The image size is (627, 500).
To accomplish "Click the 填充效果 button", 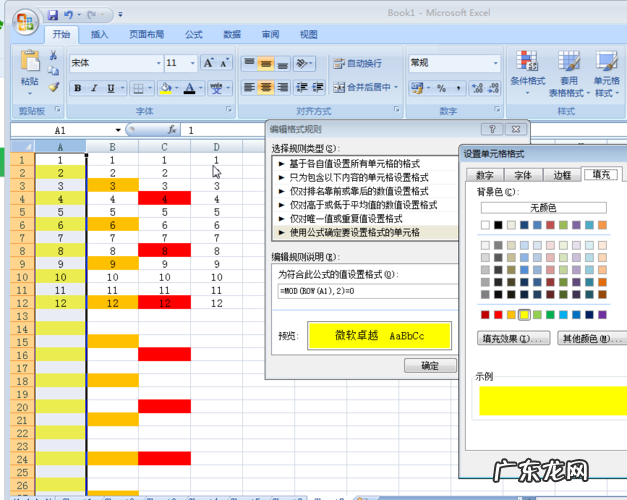I will (x=514, y=339).
